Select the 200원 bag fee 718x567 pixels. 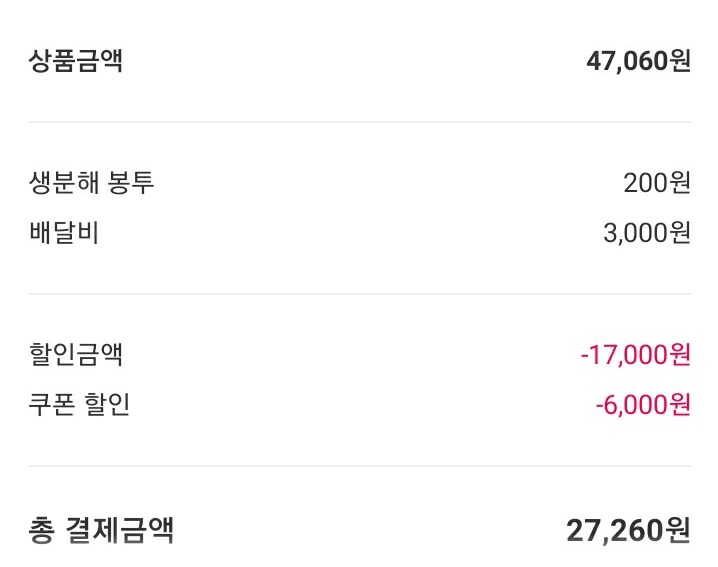pyautogui.click(x=656, y=183)
